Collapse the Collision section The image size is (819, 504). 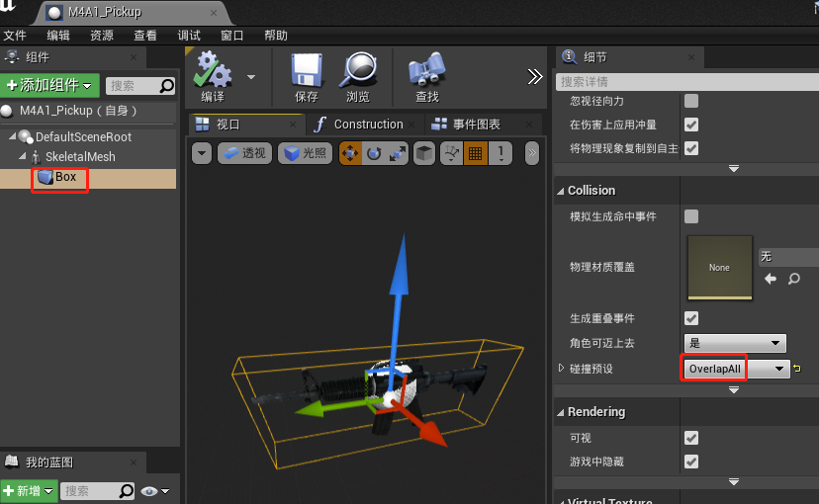pyautogui.click(x=561, y=191)
